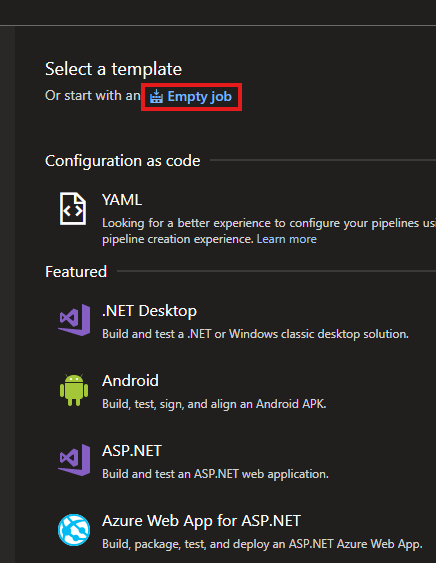Click the Android APK description text
Screen dimensions: 436x563
coord(214,404)
